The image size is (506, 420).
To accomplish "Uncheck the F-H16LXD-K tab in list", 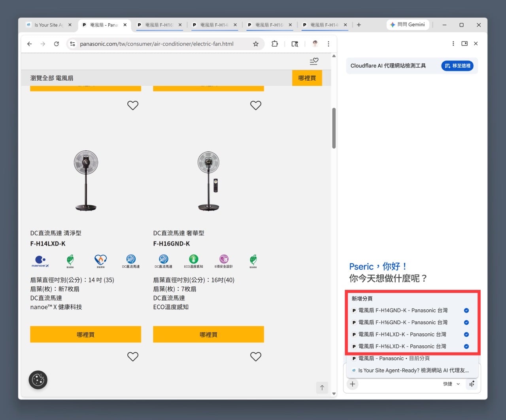I will [466, 346].
